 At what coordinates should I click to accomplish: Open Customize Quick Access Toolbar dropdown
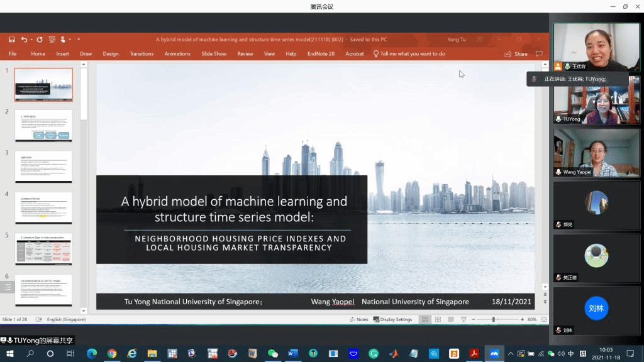click(x=79, y=40)
